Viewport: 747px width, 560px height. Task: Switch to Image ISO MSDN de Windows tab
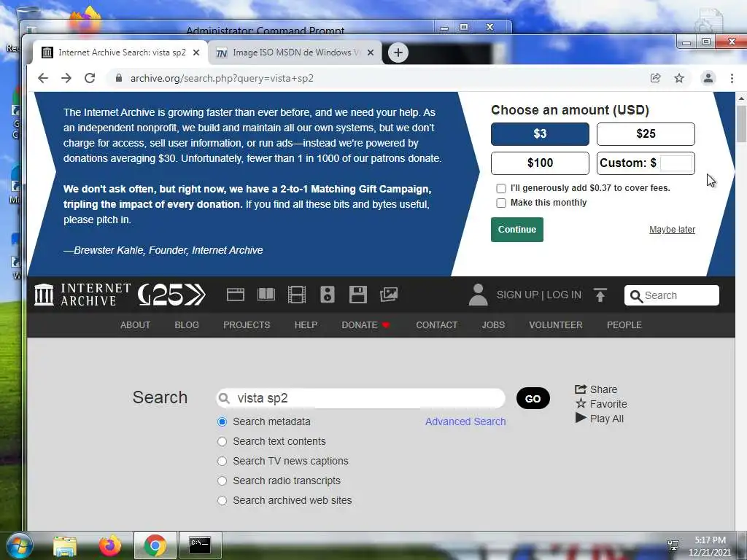pyautogui.click(x=295, y=52)
